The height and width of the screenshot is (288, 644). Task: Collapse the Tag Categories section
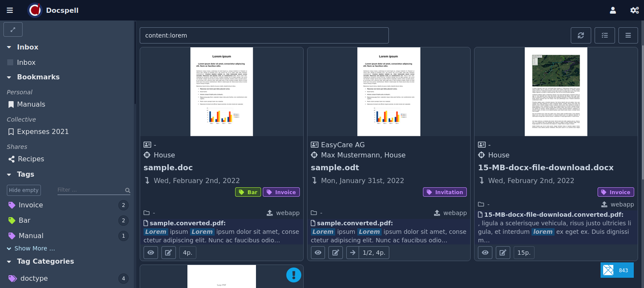(10, 262)
